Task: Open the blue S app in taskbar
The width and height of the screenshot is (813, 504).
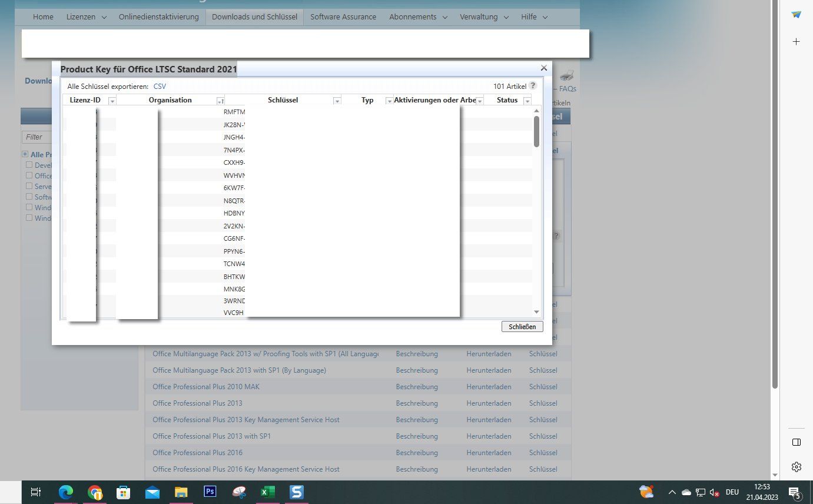Action: pyautogui.click(x=297, y=492)
